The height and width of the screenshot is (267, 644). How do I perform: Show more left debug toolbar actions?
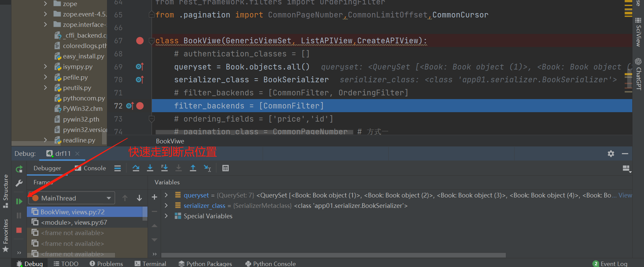point(19,253)
